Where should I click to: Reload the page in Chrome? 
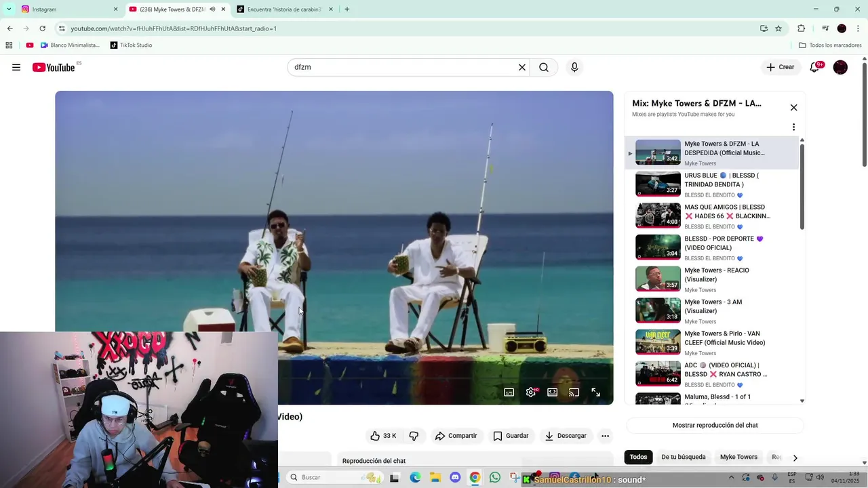42,28
